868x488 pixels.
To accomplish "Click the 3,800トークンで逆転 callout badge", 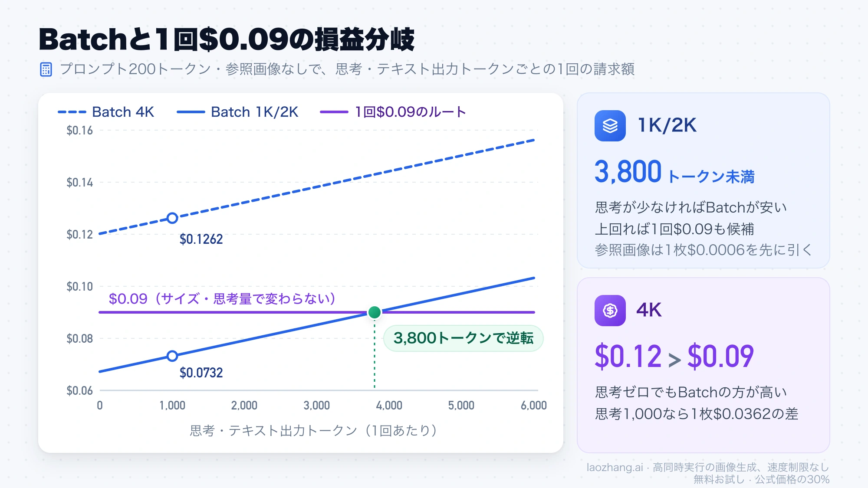I will tap(463, 338).
